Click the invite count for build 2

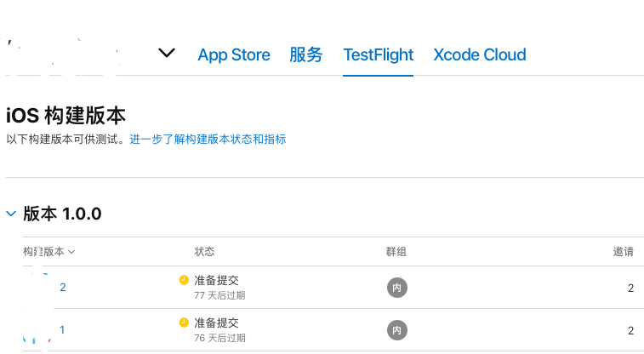point(630,288)
